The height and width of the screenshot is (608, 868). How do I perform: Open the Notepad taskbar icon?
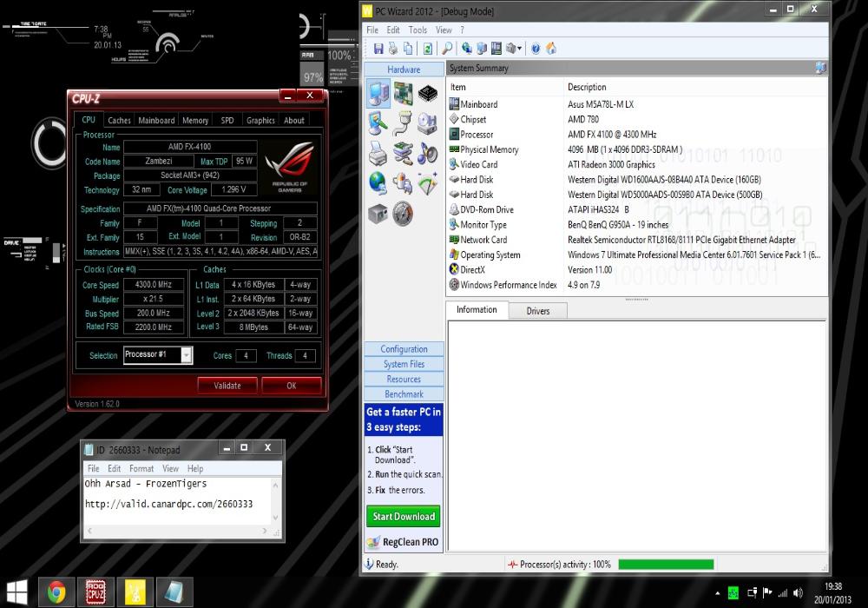pos(175,592)
